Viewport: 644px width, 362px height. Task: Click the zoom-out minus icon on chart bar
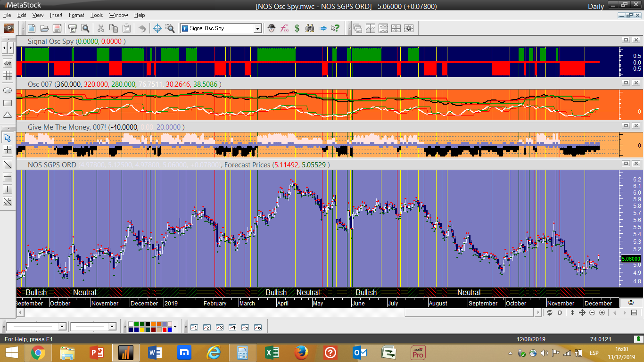tap(592, 313)
